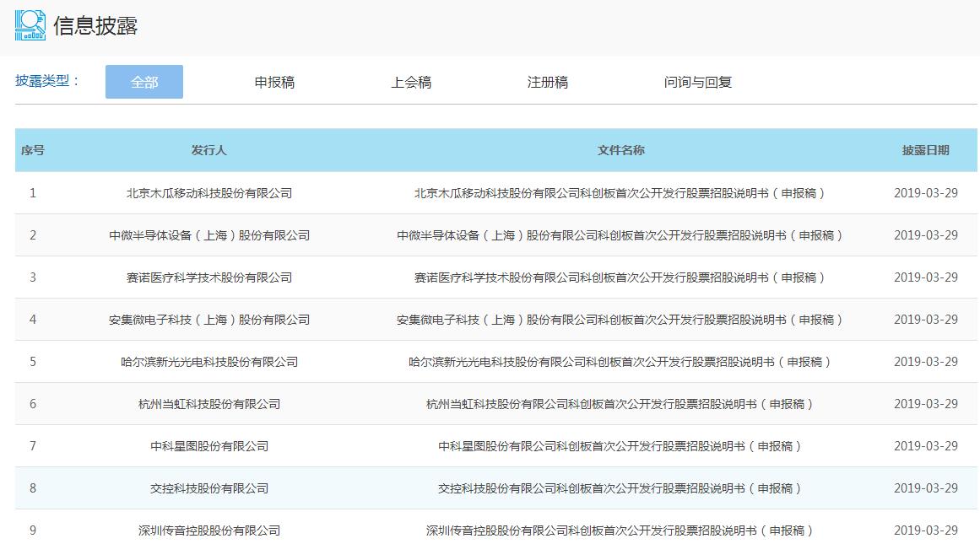Viewport: 980px width, 544px height.
Task: Open 安集微电子科技 prospectus document link
Action: (620, 320)
